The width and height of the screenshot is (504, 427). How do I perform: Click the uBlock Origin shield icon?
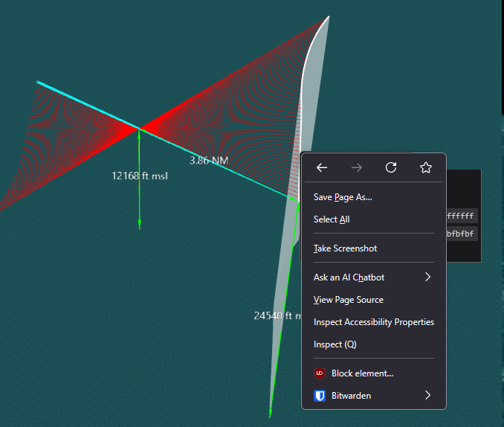coord(320,373)
